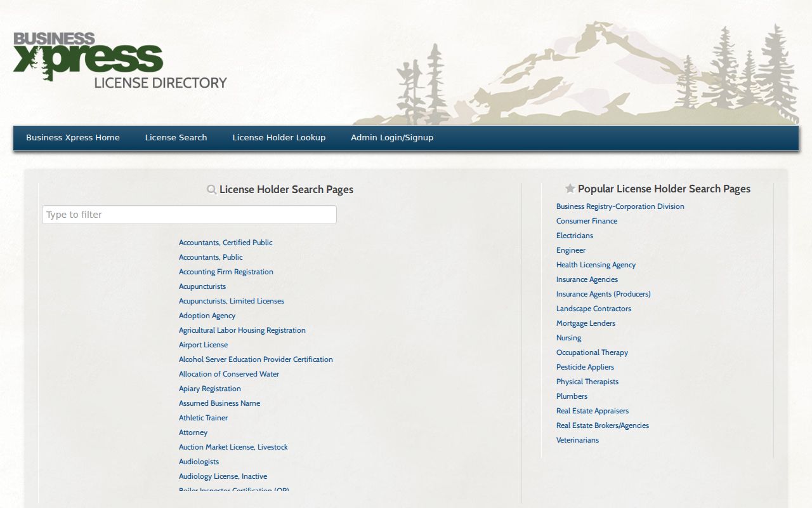The width and height of the screenshot is (812, 508).
Task: Select Allocation of Conserved Water
Action: click(229, 374)
